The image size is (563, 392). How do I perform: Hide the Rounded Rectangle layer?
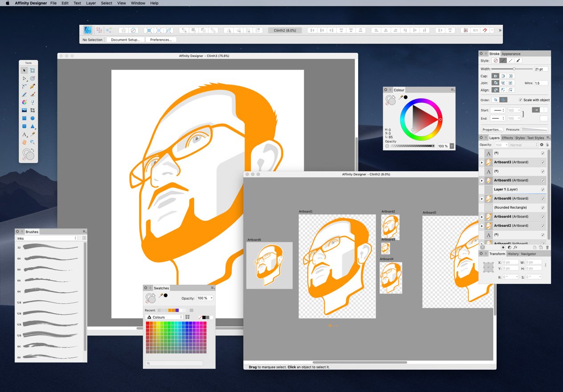543,208
